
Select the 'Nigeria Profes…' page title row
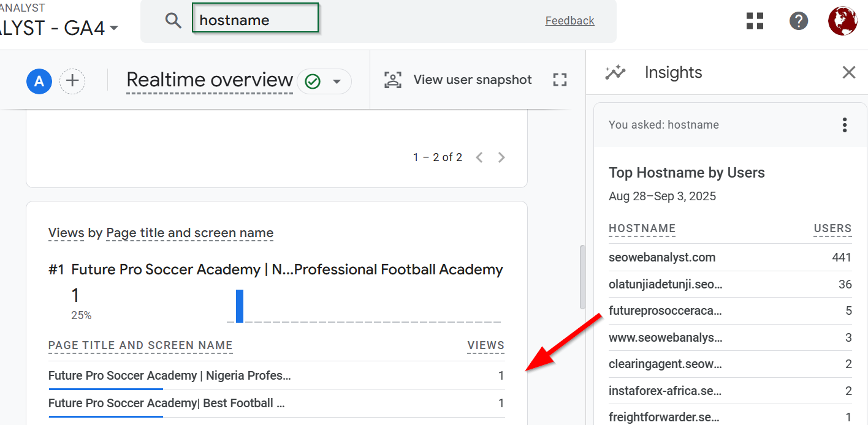click(276, 375)
